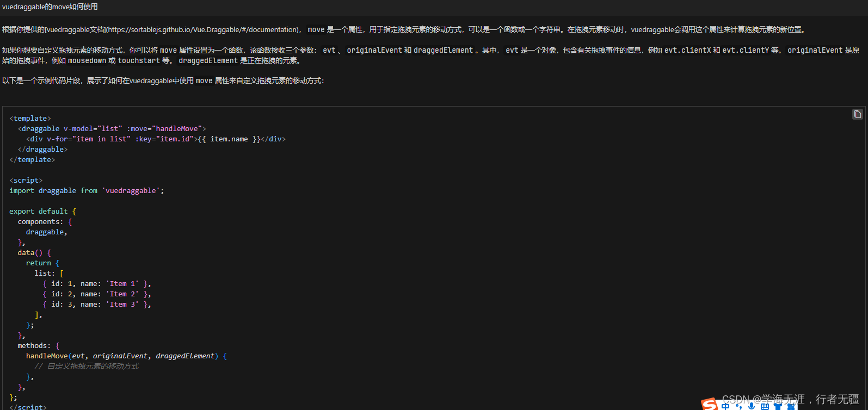Click the "import draggable from 'vuedraggable'" line
This screenshot has width=868, height=410.
(87, 190)
